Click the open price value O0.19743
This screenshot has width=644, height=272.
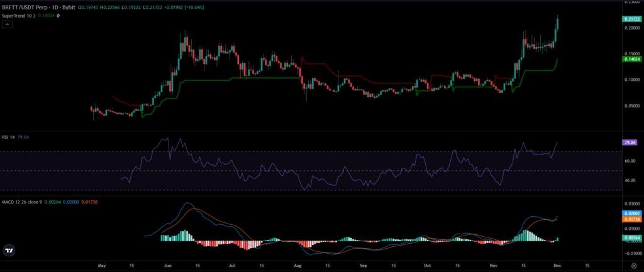89,8
